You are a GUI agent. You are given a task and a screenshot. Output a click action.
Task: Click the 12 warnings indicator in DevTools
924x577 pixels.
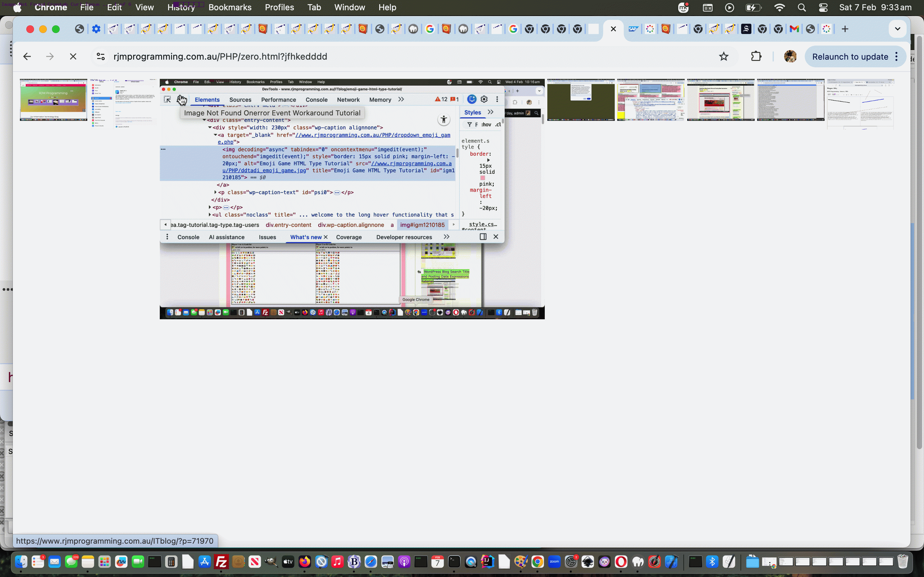(x=442, y=99)
